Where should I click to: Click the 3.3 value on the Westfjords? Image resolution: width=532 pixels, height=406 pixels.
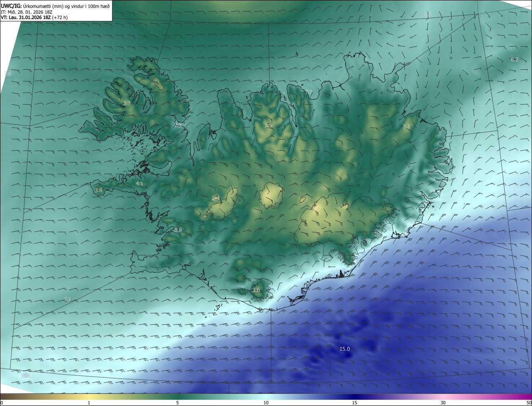pyautogui.click(x=127, y=103)
